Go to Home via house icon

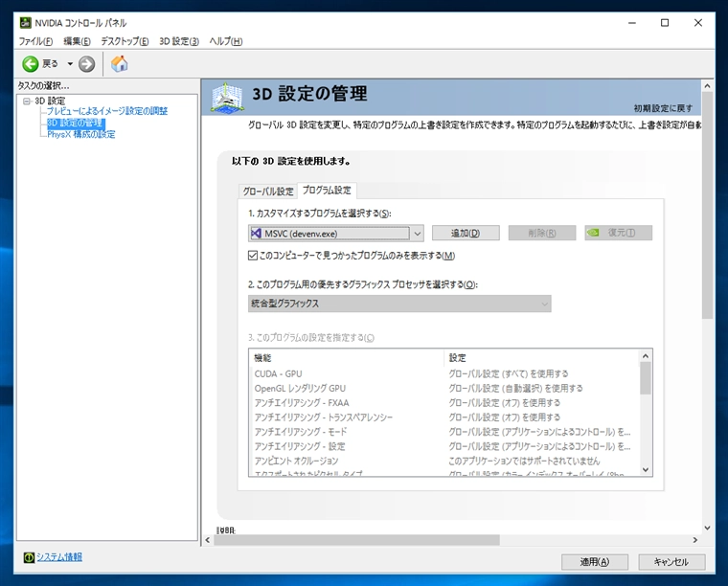(120, 63)
